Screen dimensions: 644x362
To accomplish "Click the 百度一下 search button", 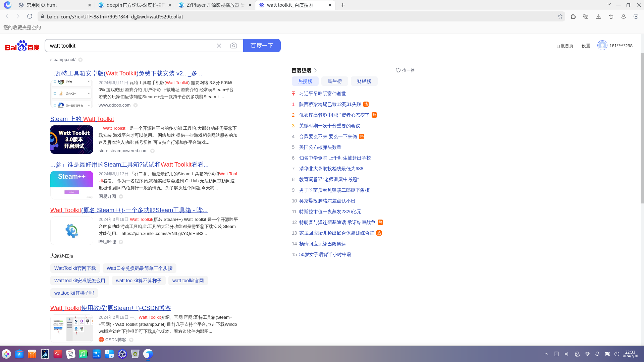I will click(262, 46).
